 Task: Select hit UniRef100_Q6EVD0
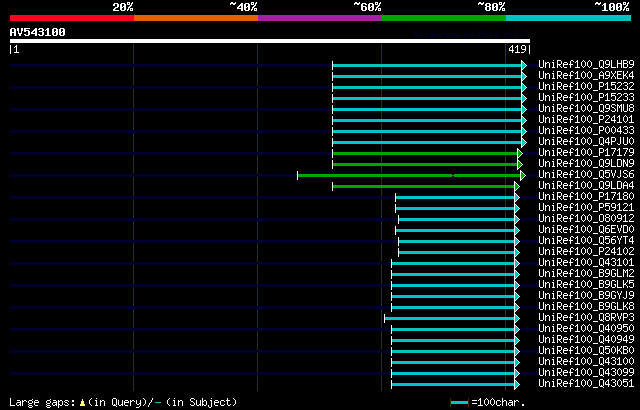pos(586,230)
